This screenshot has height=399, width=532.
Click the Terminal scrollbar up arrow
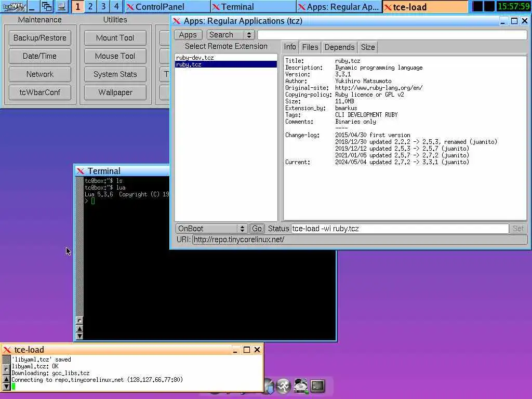click(x=79, y=328)
